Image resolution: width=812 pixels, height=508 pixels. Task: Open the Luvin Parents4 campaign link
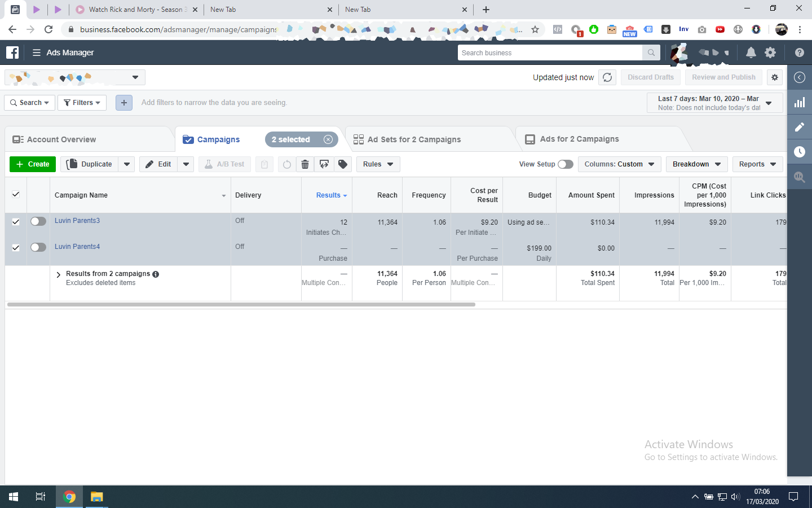tap(77, 247)
